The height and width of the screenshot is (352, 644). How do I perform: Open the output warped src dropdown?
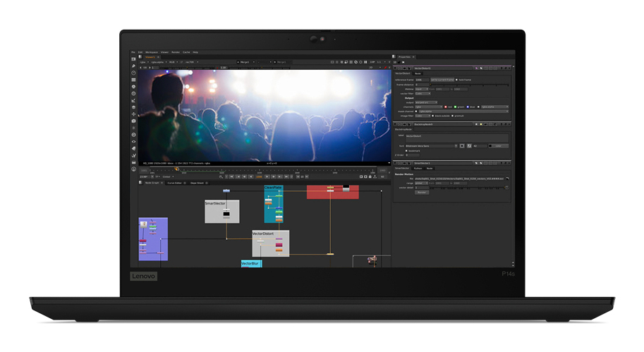tap(426, 102)
